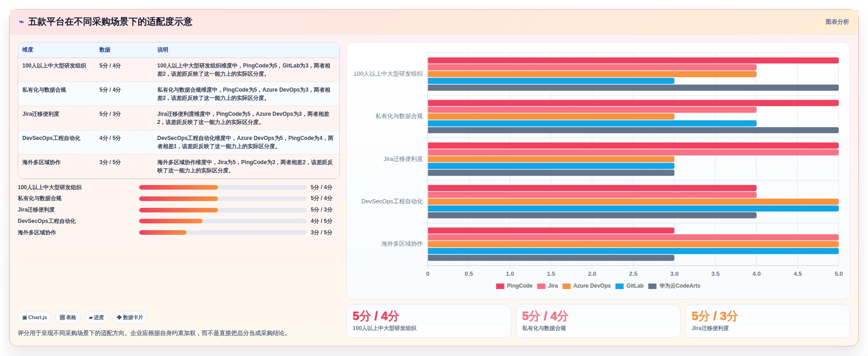Click the 私有化与数据合规 progress bar
This screenshot has height=356, width=868.
(x=223, y=199)
